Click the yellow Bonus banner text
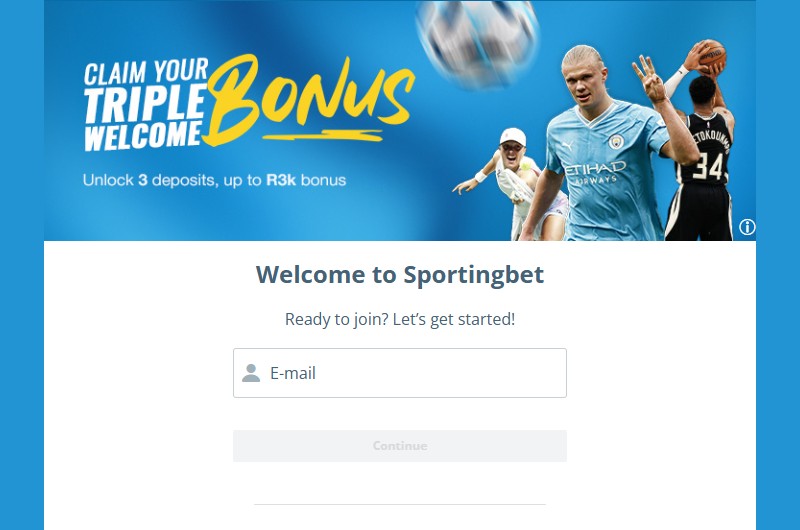800x530 pixels. pyautogui.click(x=310, y=99)
